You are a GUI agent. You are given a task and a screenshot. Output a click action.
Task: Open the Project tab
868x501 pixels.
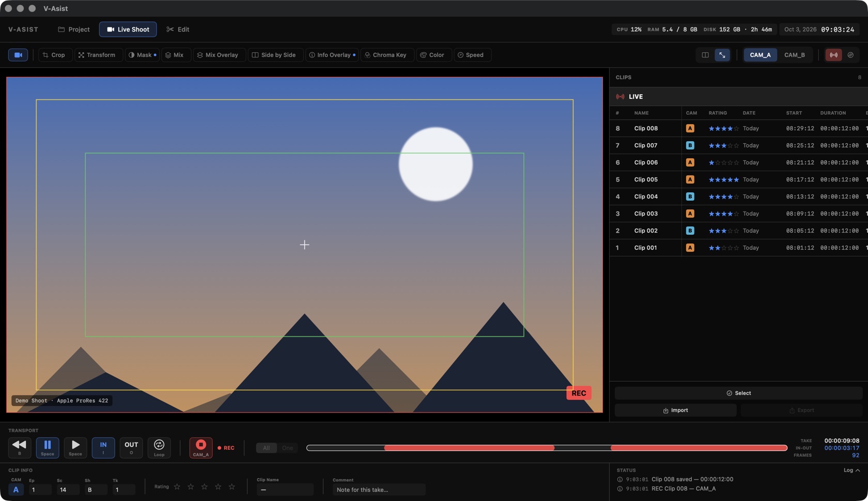[x=74, y=29]
